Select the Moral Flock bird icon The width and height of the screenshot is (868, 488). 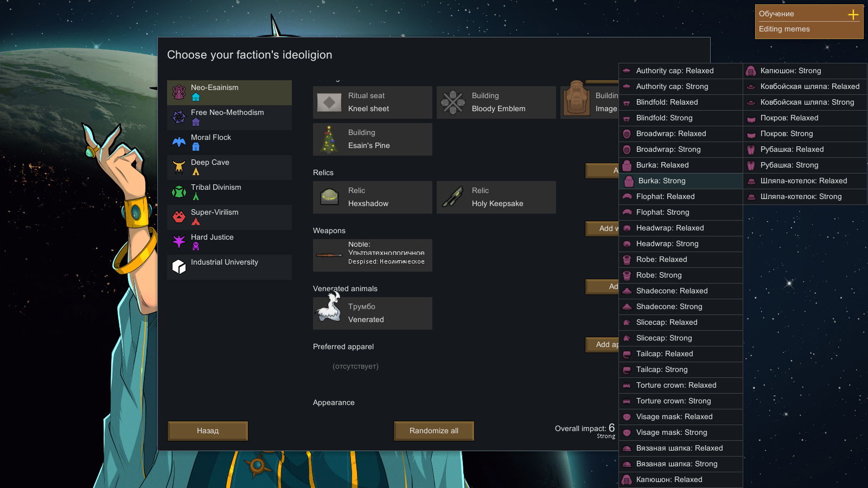[x=179, y=142]
